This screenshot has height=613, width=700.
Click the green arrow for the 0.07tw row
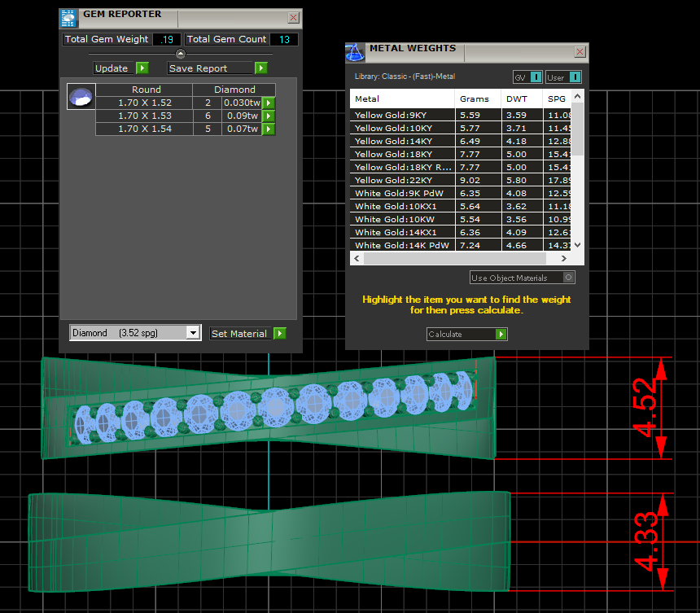click(269, 129)
